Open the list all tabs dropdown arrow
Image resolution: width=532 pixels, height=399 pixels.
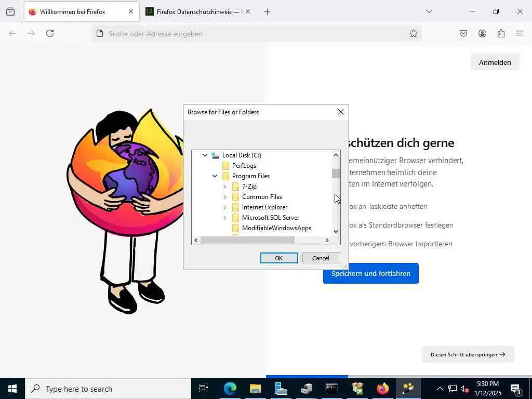(429, 11)
